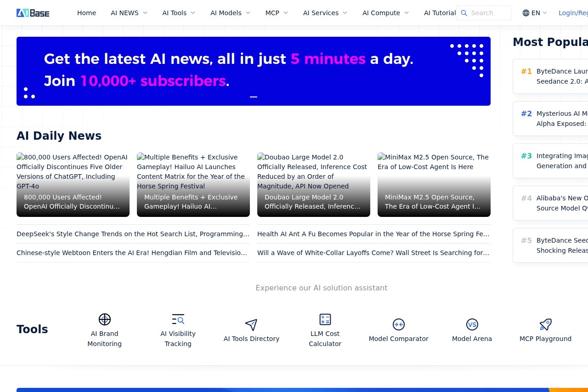Open AI Tools Directory paper plane icon

(251, 325)
